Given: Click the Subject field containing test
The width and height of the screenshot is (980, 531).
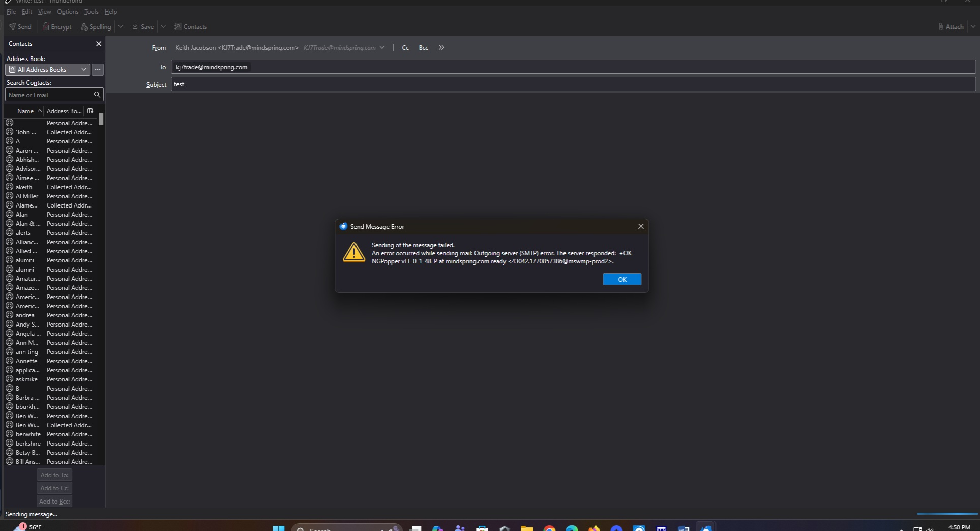Looking at the screenshot, I should coord(573,84).
